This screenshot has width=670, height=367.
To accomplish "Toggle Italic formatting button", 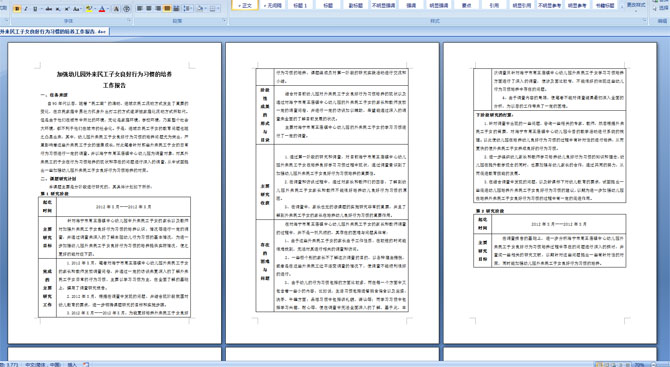I will click(26, 9).
